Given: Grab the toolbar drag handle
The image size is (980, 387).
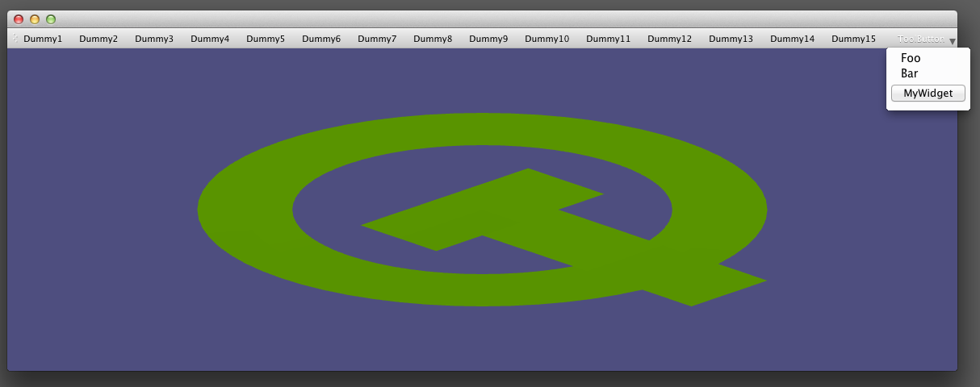Looking at the screenshot, I should coord(15,39).
